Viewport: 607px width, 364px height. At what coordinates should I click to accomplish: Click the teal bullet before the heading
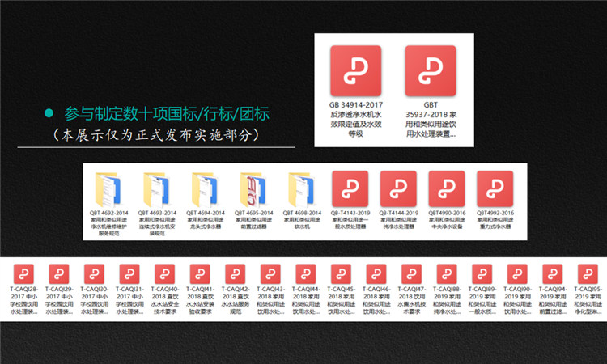(49, 114)
